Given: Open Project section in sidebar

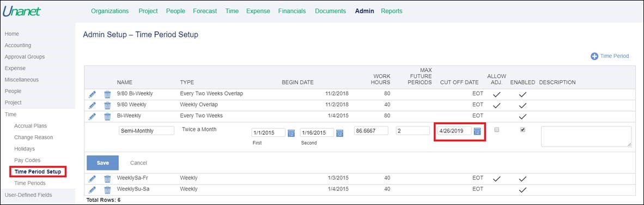Looking at the screenshot, I should [13, 102].
